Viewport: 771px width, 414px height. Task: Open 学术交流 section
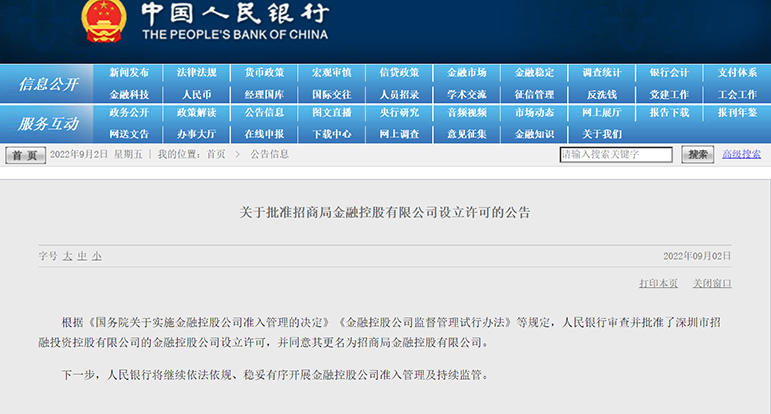(467, 94)
